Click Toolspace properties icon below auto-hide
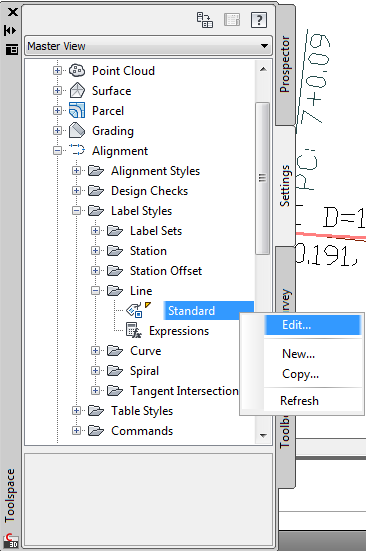The width and height of the screenshot is (366, 551). pyautogui.click(x=12, y=49)
